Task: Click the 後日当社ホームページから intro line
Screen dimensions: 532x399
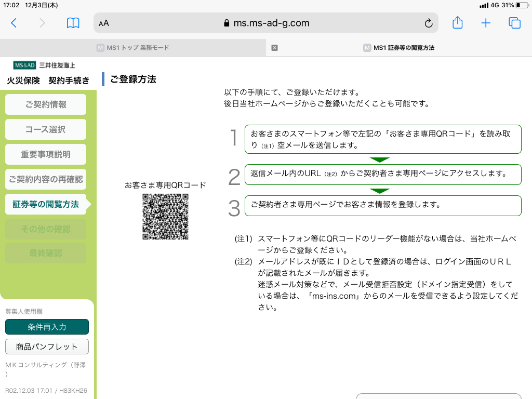Action: pyautogui.click(x=327, y=103)
